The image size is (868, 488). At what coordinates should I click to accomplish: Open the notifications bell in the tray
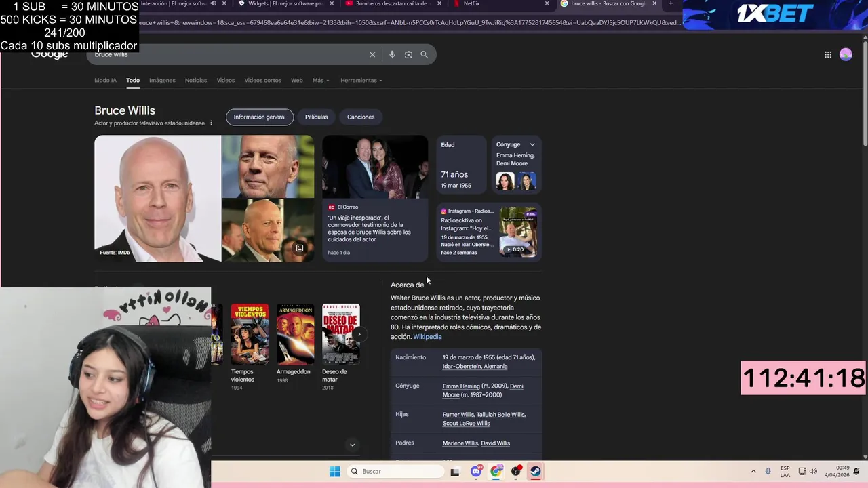857,471
